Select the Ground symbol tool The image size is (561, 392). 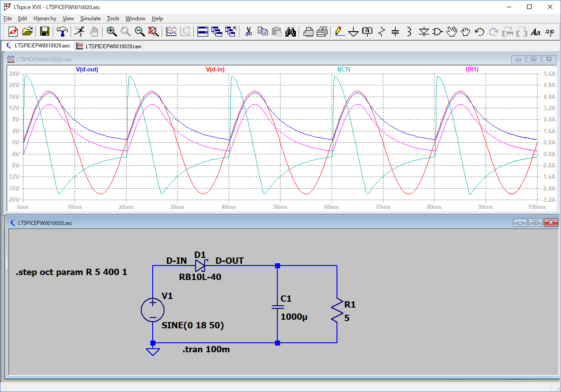click(x=353, y=32)
